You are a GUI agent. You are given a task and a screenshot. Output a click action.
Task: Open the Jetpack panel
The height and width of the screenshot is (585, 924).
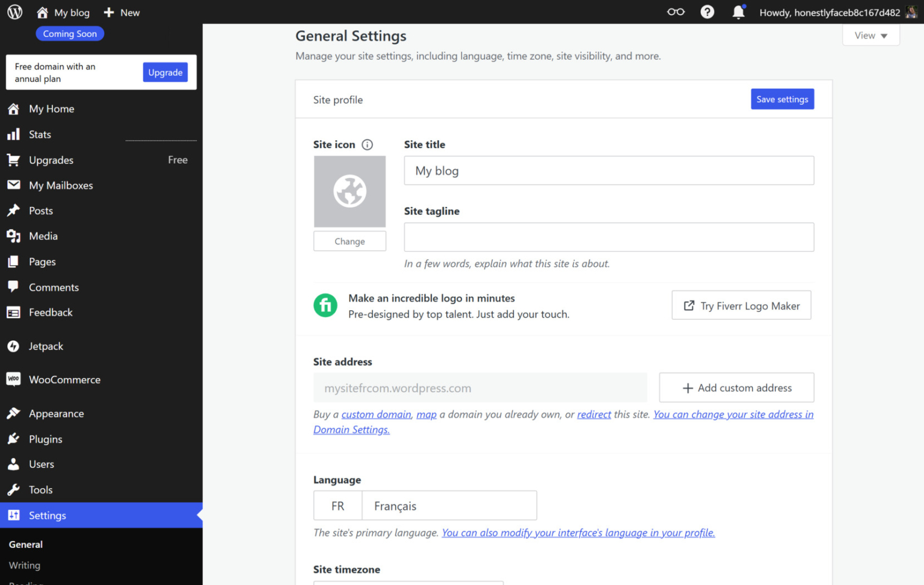(x=45, y=346)
